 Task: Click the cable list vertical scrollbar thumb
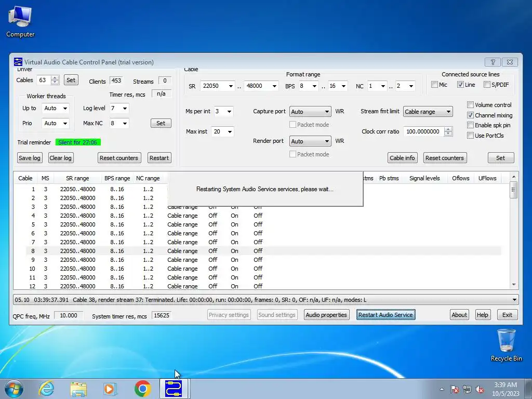513,190
